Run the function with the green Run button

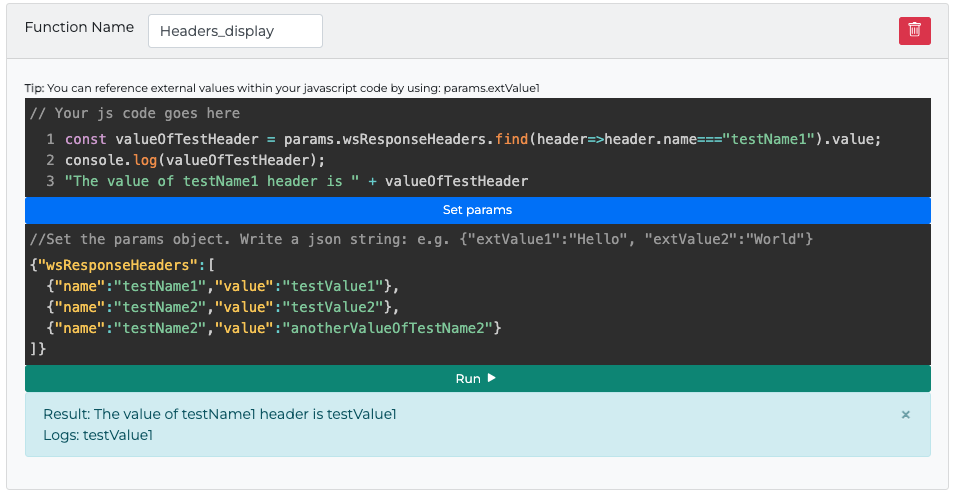pyautogui.click(x=477, y=379)
